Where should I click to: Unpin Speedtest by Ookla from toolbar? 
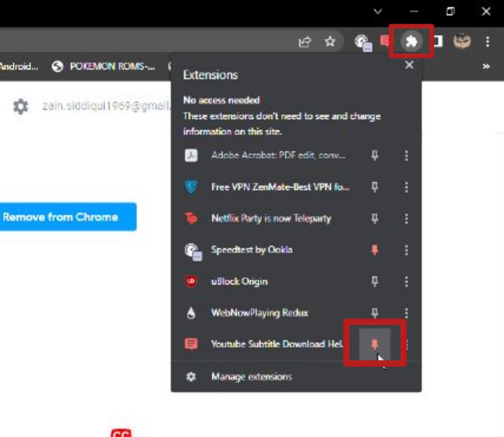pyautogui.click(x=375, y=250)
